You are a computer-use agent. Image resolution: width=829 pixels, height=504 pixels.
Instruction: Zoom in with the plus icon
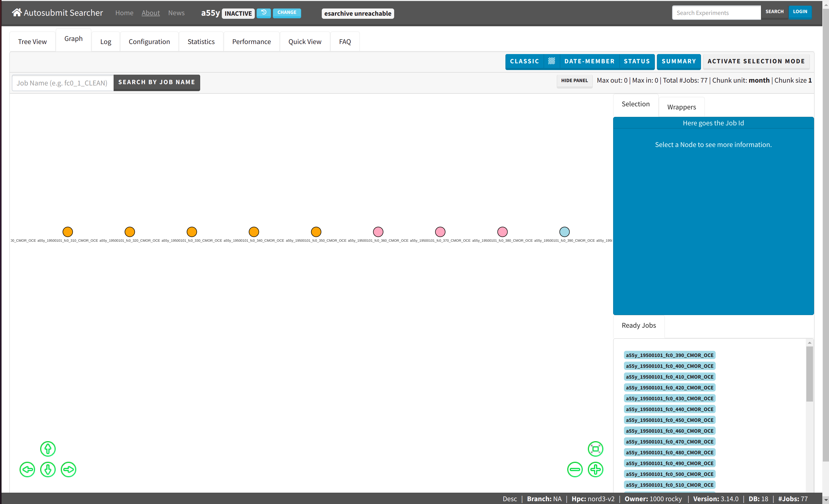(x=596, y=469)
